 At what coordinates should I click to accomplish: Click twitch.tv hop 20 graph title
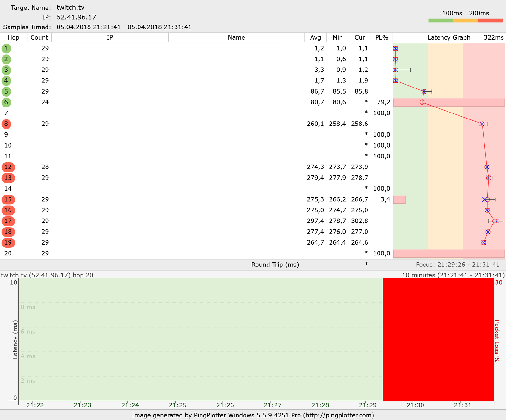click(47, 275)
